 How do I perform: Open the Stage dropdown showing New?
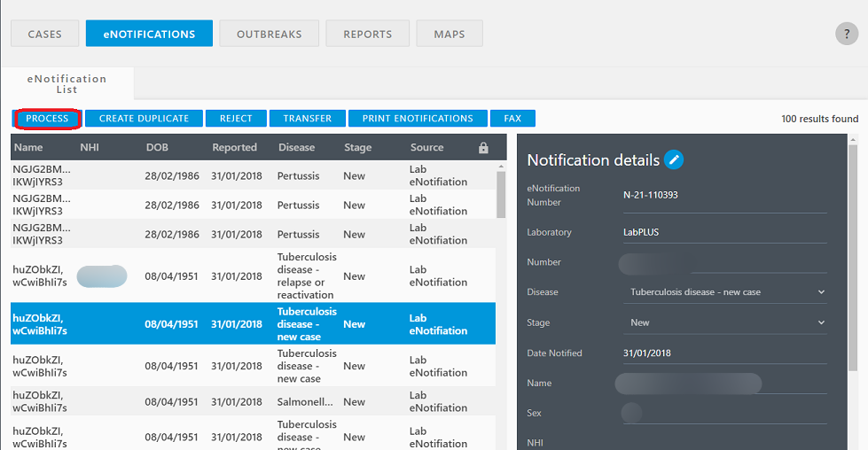725,322
